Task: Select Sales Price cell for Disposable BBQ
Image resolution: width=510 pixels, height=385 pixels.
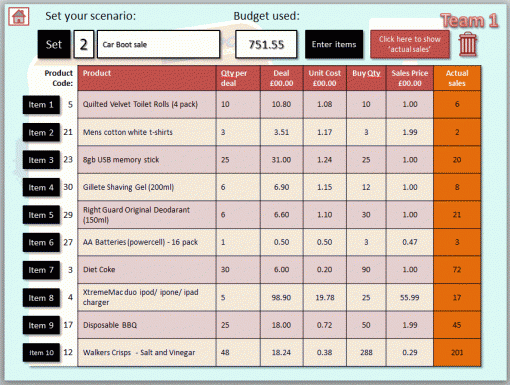Action: click(410, 325)
